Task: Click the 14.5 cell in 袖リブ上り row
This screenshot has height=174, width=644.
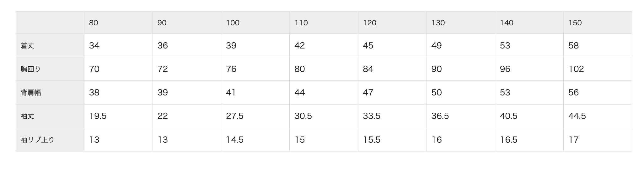Action: (x=235, y=140)
